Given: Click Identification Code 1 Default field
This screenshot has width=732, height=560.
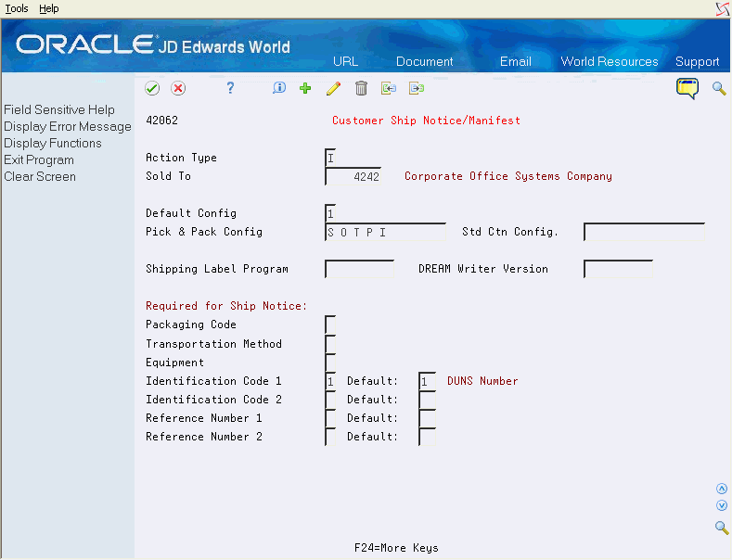Looking at the screenshot, I should click(x=427, y=381).
